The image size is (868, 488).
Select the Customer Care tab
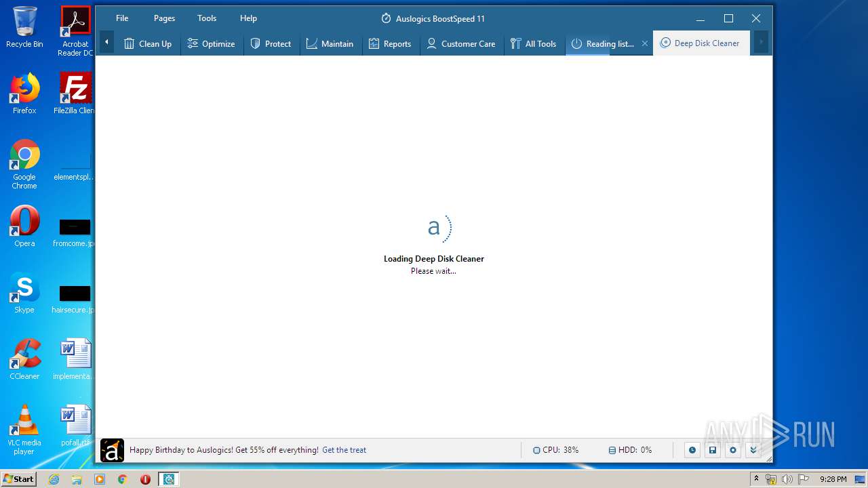click(x=461, y=43)
